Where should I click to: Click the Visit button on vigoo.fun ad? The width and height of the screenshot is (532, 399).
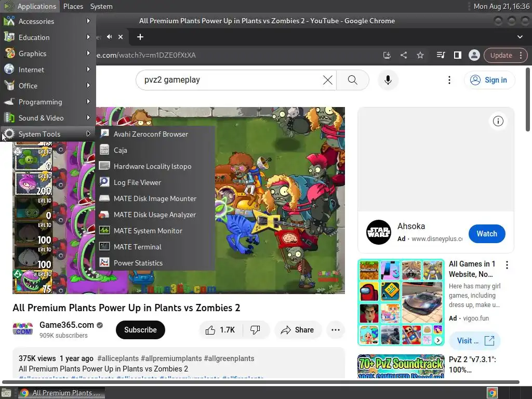click(x=475, y=341)
